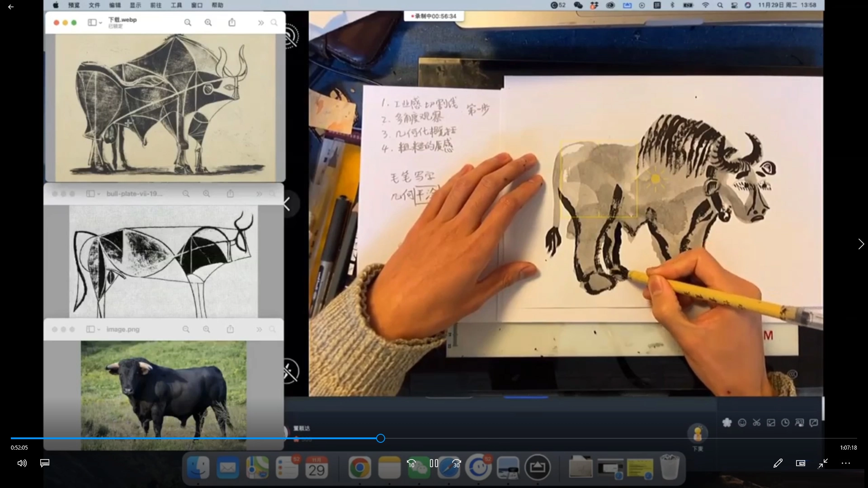The height and width of the screenshot is (488, 868).
Task: Skip forward 30 seconds
Action: (x=457, y=464)
